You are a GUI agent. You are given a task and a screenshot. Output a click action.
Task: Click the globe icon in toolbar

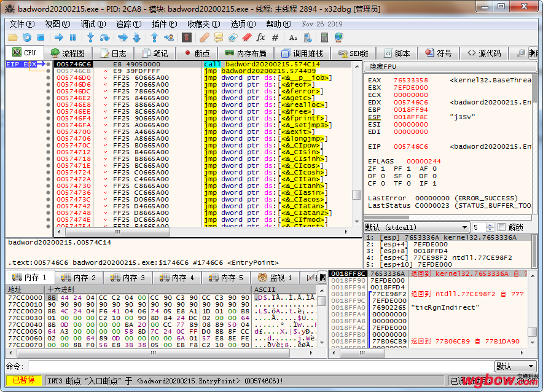click(x=338, y=37)
